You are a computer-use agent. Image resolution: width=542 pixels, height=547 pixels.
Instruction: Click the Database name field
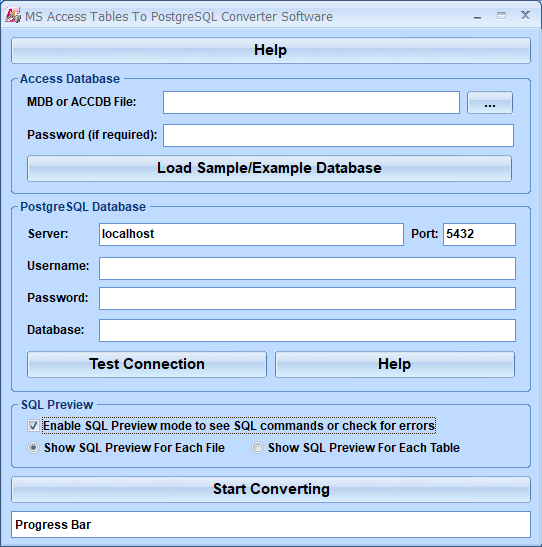pos(307,330)
